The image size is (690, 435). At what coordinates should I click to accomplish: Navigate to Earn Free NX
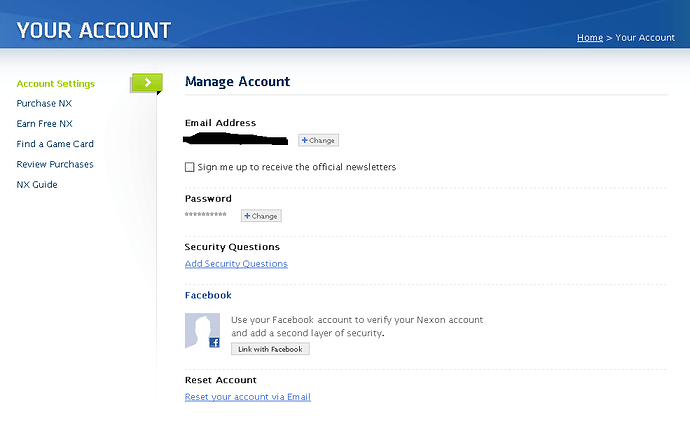tap(45, 124)
